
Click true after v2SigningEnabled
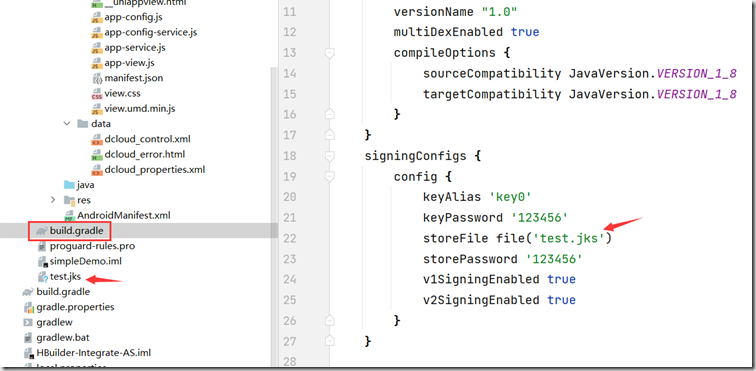point(561,301)
